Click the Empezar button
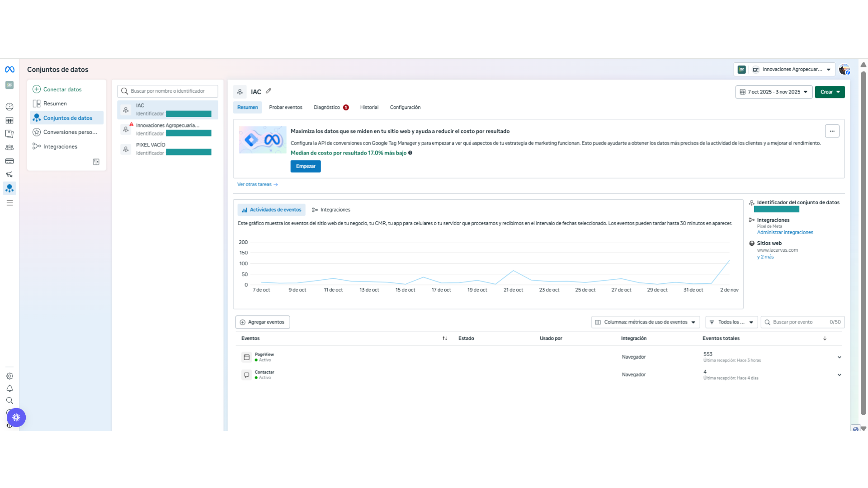This screenshot has height=488, width=868. (x=306, y=166)
